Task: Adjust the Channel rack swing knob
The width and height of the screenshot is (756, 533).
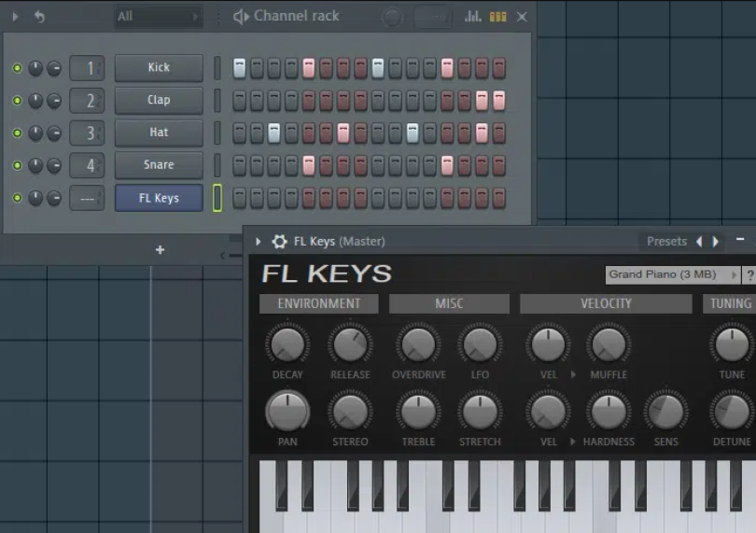Action: point(392,18)
